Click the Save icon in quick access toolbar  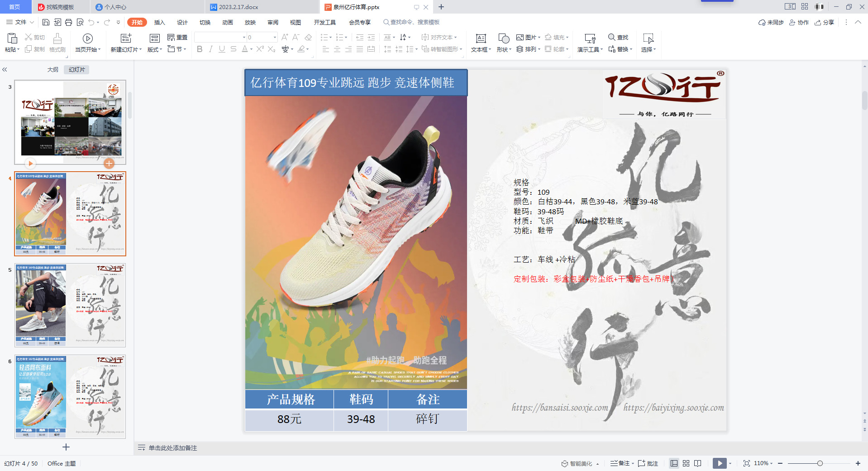[x=46, y=22]
